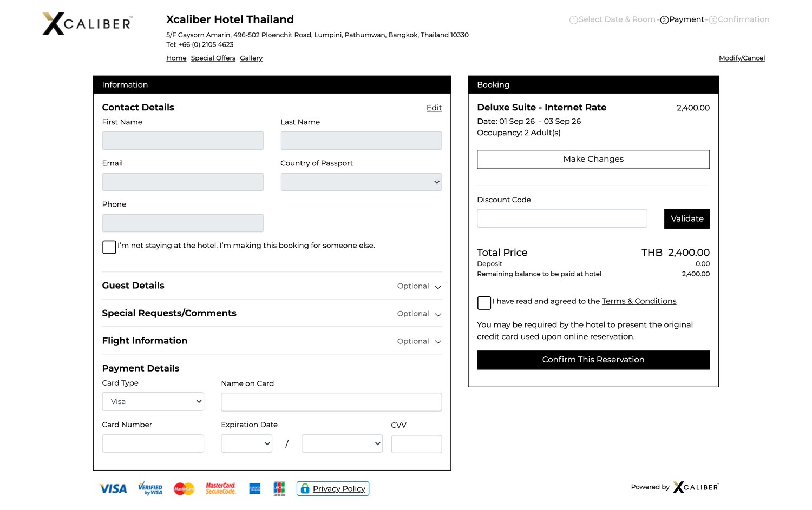Check the booking for someone else checkbox
Image resolution: width=812 pixels, height=510 pixels.
tap(109, 247)
